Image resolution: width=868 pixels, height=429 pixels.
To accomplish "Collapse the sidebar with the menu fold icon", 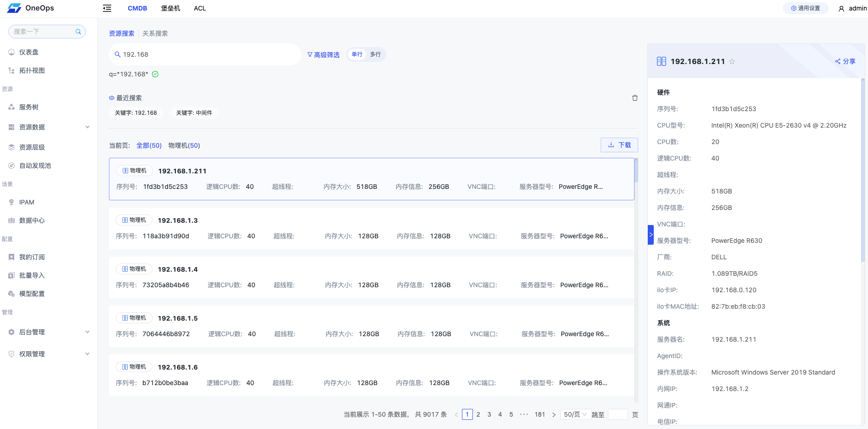I will 107,8.
